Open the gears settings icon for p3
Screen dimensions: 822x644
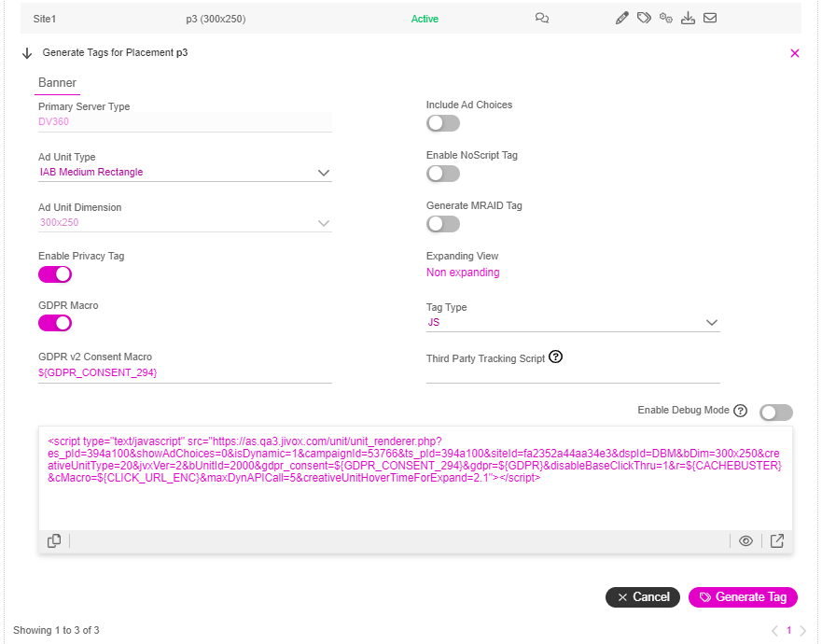coord(666,19)
